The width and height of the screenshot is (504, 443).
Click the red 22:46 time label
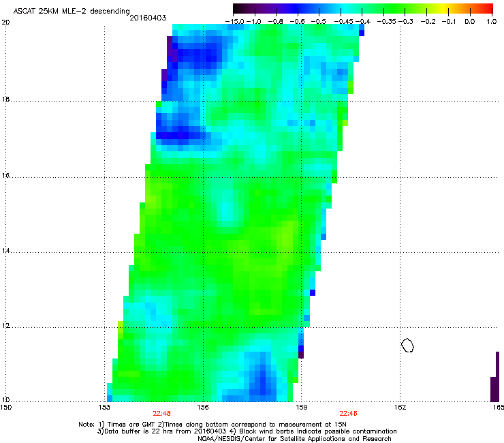(349, 414)
